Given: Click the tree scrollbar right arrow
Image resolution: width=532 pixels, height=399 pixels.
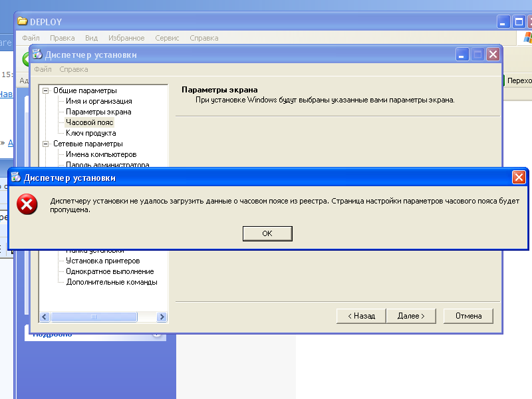Looking at the screenshot, I should click(162, 317).
